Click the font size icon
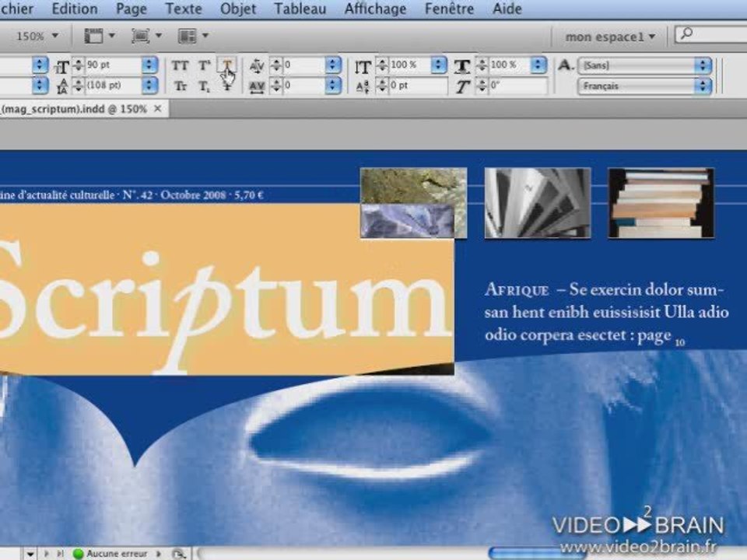Viewport: 747px width, 560px height. [x=62, y=66]
